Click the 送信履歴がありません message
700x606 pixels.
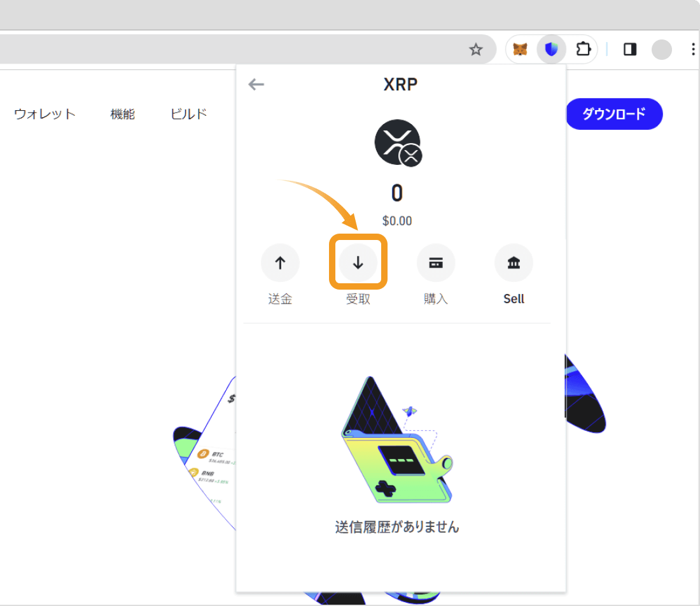[x=397, y=527]
